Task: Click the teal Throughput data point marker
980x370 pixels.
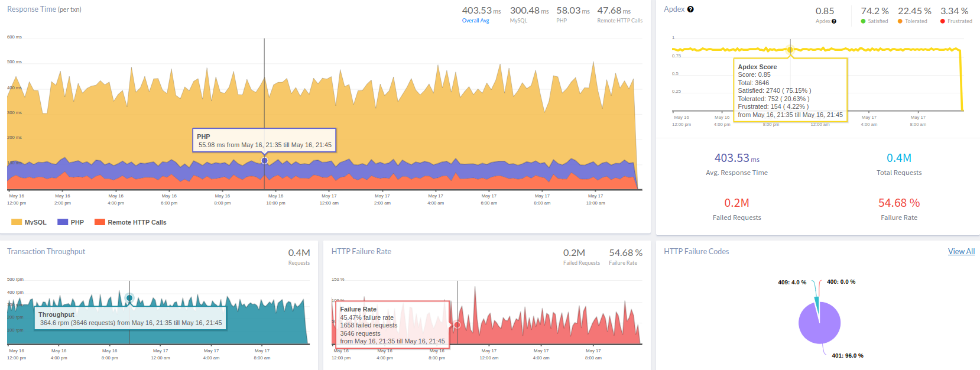Action: pyautogui.click(x=129, y=298)
